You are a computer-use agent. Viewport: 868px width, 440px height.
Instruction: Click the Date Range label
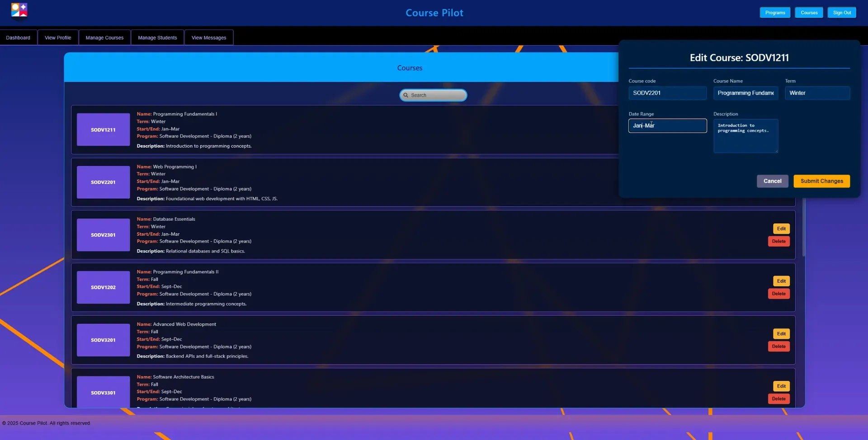click(641, 114)
